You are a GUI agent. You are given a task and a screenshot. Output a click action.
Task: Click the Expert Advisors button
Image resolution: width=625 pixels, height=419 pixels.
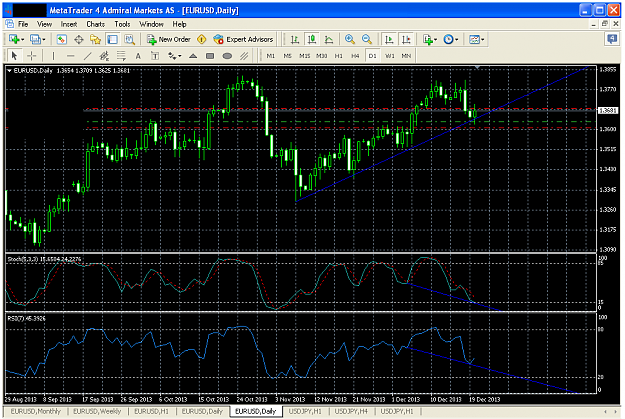click(243, 39)
